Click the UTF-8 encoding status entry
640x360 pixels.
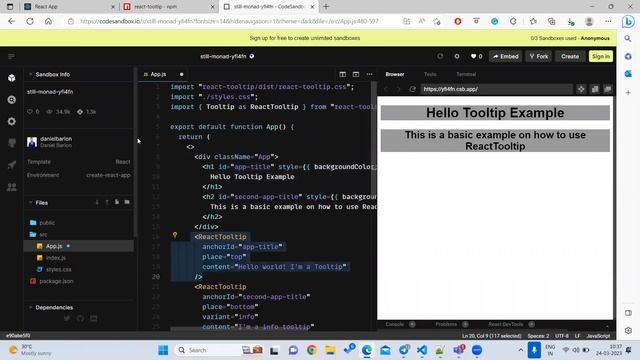click(x=562, y=336)
